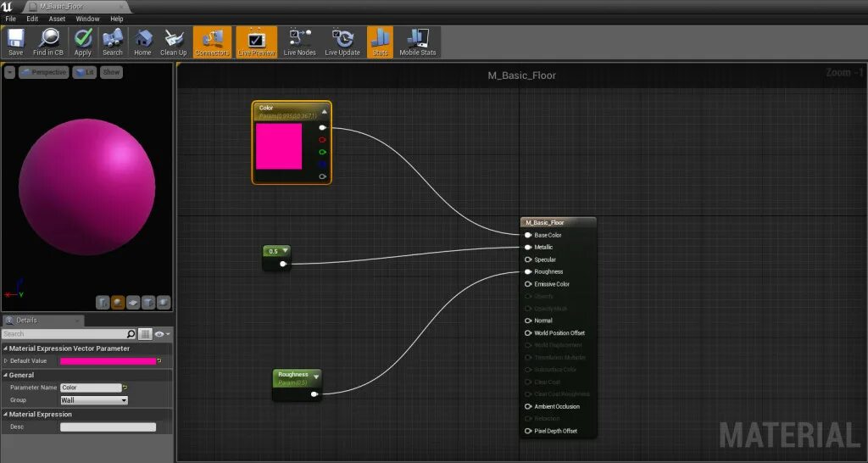Click the pink sphere in preview viewport
This screenshot has height=463, width=868.
click(x=87, y=187)
